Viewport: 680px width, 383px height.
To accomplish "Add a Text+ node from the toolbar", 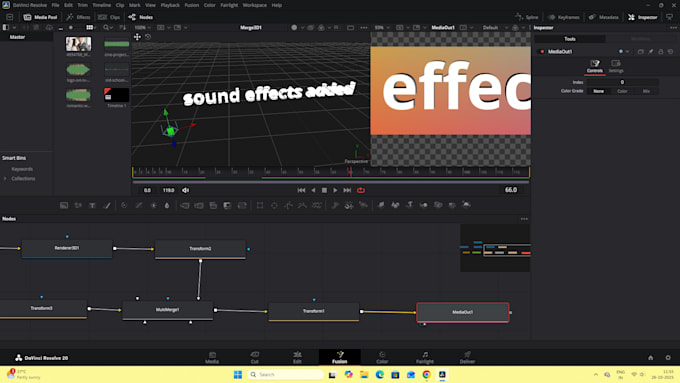I will (x=92, y=205).
